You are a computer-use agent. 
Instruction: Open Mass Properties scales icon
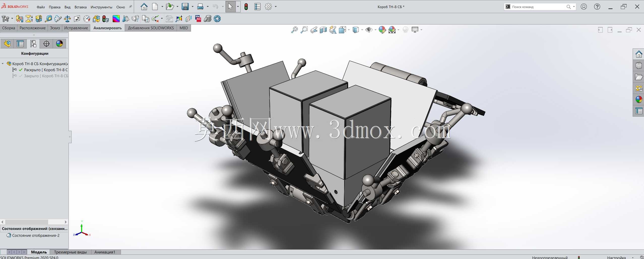(x=67, y=19)
